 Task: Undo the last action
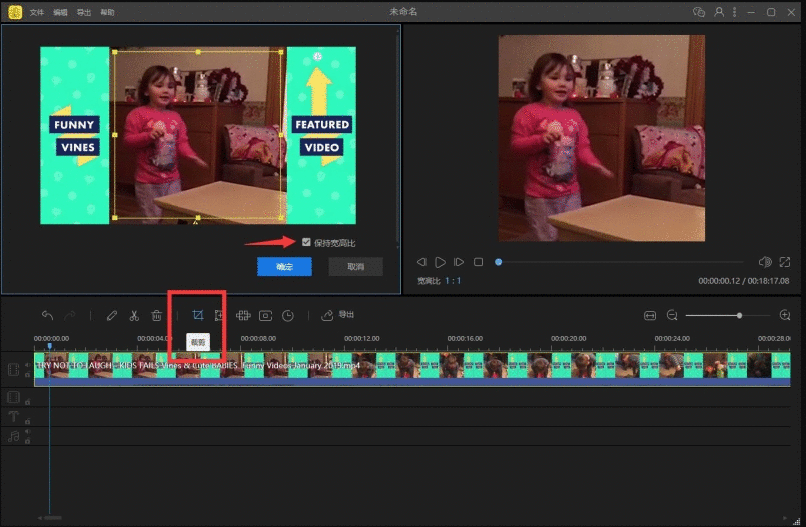[47, 315]
